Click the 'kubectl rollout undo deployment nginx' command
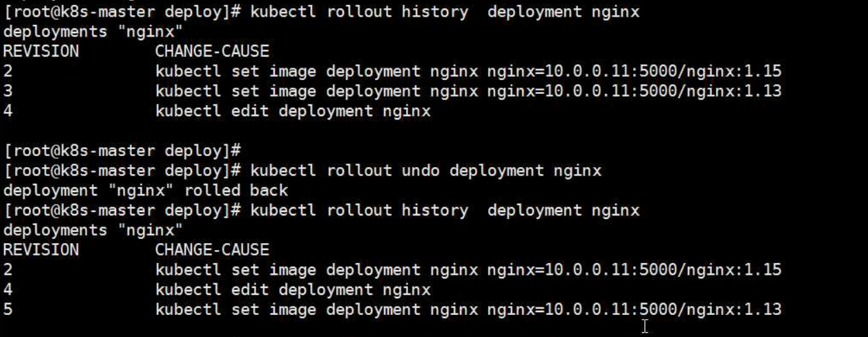Image resolution: width=868 pixels, height=337 pixels. 426,170
